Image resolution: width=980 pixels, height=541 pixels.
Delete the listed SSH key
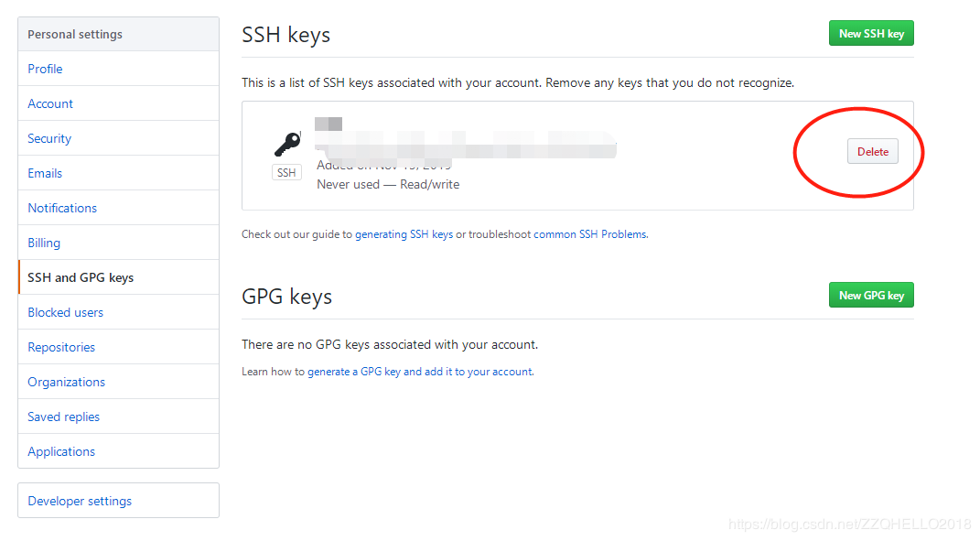(873, 151)
